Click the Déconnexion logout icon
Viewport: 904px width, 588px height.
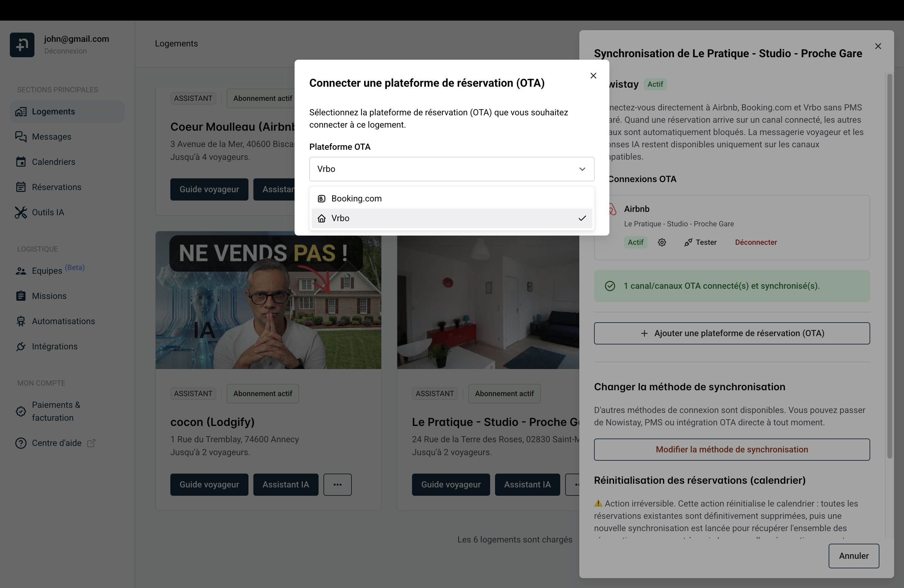(22, 45)
